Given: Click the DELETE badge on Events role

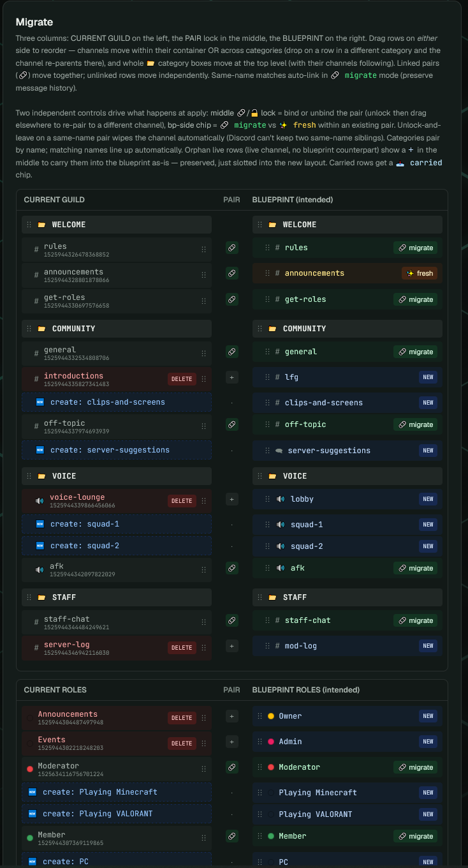Looking at the screenshot, I should coord(182,744).
